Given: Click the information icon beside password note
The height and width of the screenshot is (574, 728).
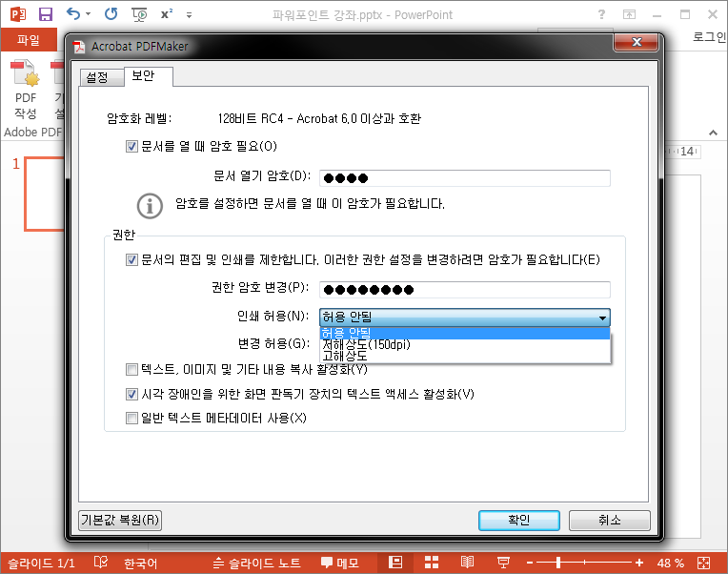Looking at the screenshot, I should click(150, 206).
